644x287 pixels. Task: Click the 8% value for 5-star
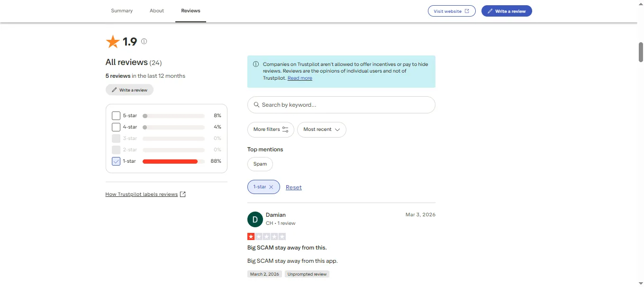(x=218, y=116)
